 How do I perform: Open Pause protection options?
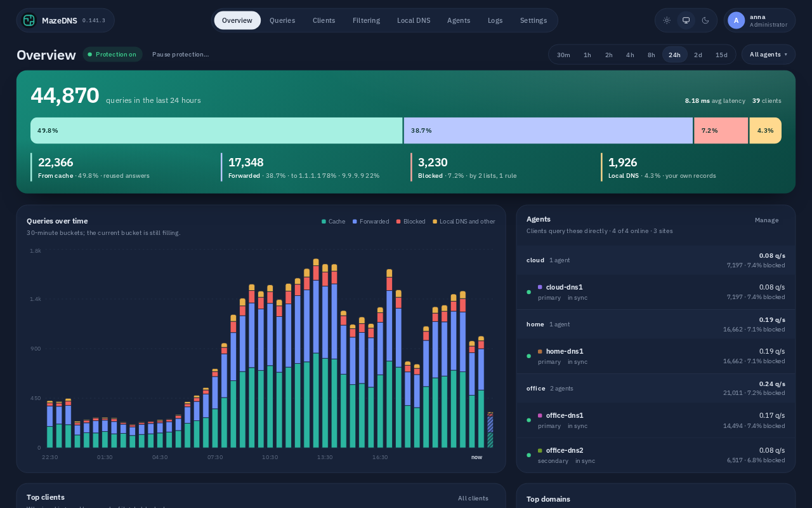180,55
